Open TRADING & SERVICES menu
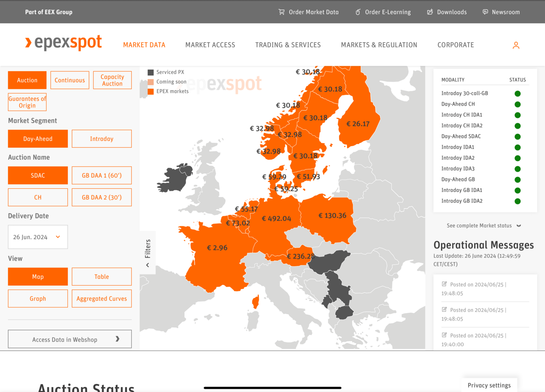The height and width of the screenshot is (392, 545). 288,45
